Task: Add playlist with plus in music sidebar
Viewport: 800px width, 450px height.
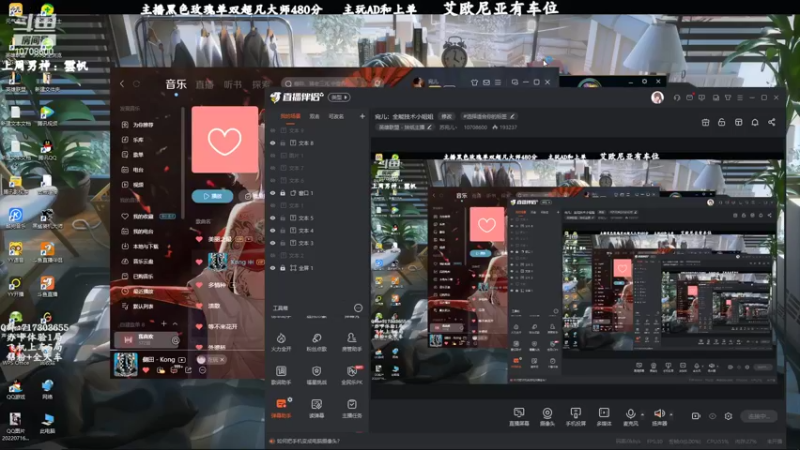Action: 164,323
